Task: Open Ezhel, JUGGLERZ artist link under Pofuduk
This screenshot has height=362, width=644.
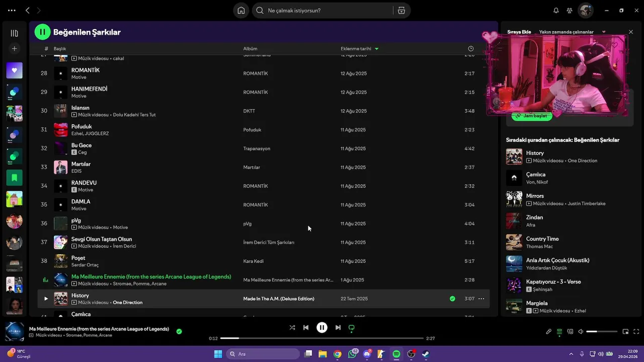Action: coord(90,134)
